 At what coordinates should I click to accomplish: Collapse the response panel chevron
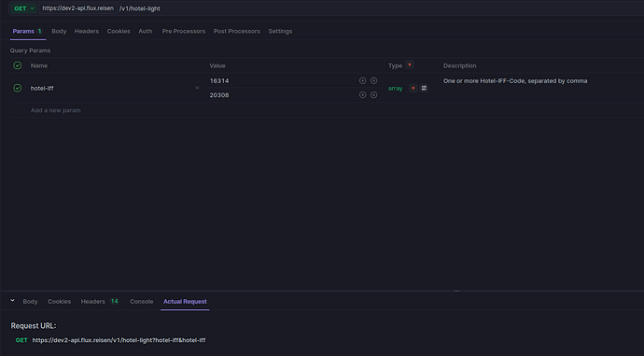click(12, 301)
